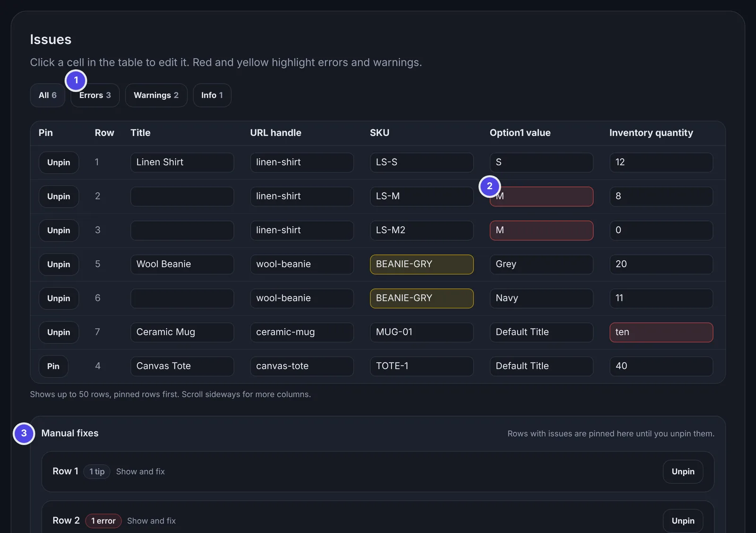This screenshot has width=756, height=533.
Task: Edit BEANIE-GRY SKU in row 6
Action: pos(421,298)
